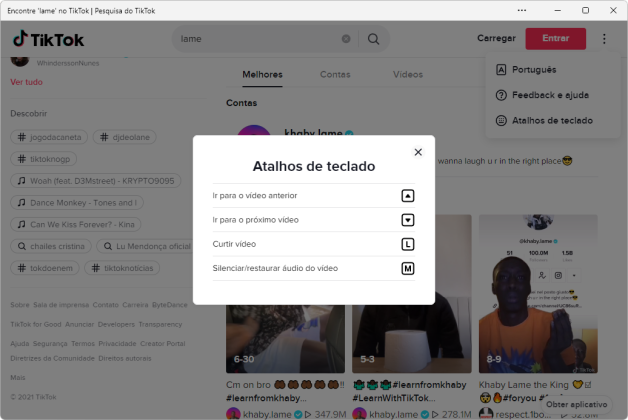Open the Can We Kiss Forever music tag

[76, 224]
